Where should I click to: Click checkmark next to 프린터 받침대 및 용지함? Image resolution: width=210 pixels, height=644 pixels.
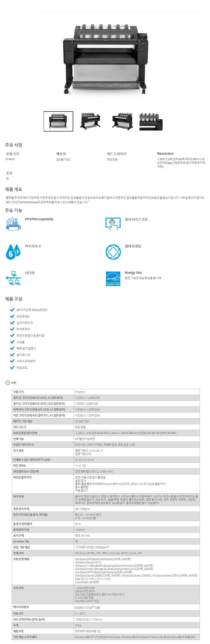12,335
